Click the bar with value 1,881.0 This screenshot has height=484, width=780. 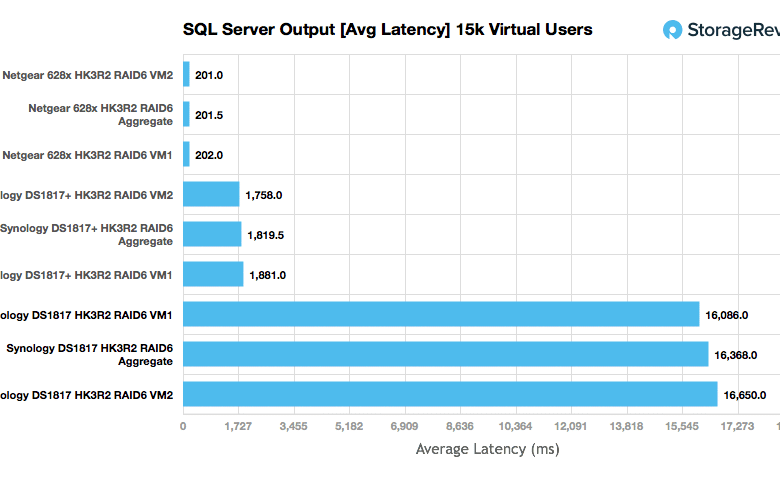coord(213,274)
